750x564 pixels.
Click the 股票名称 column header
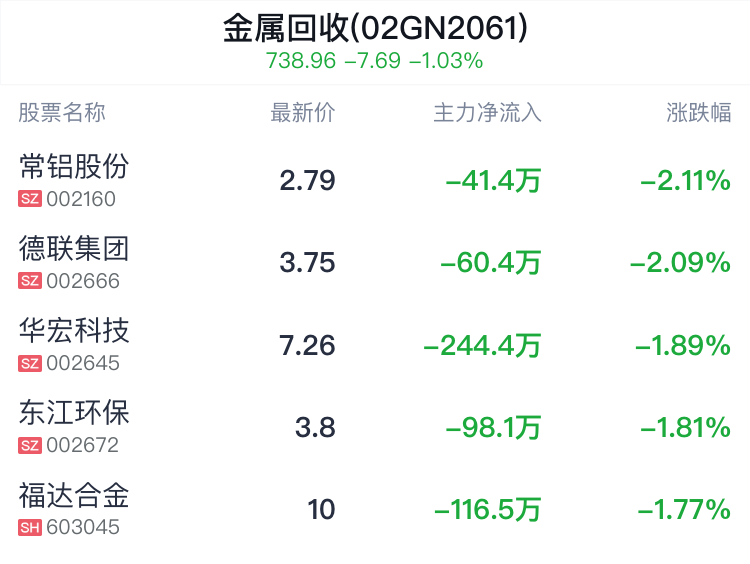pyautogui.click(x=62, y=113)
